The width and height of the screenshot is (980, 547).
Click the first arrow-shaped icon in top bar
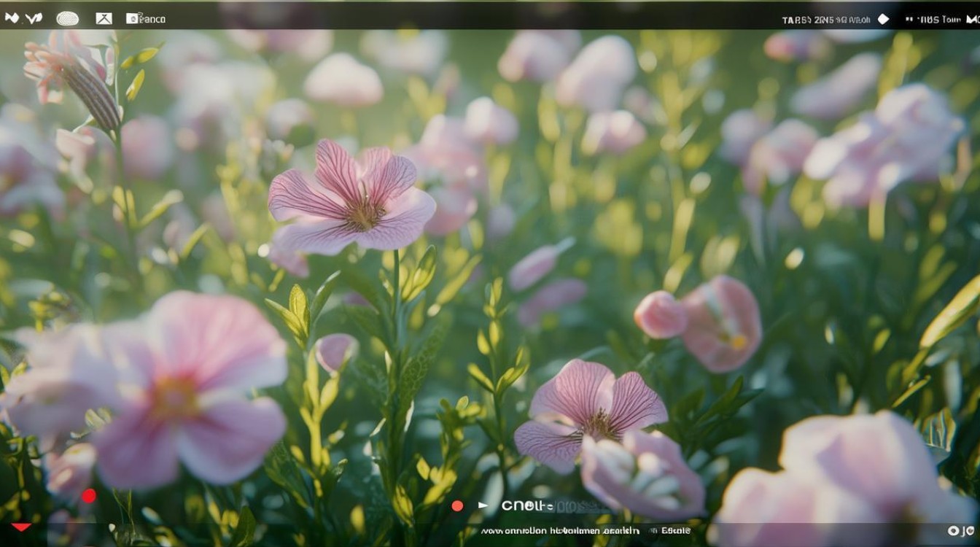[x=12, y=18]
